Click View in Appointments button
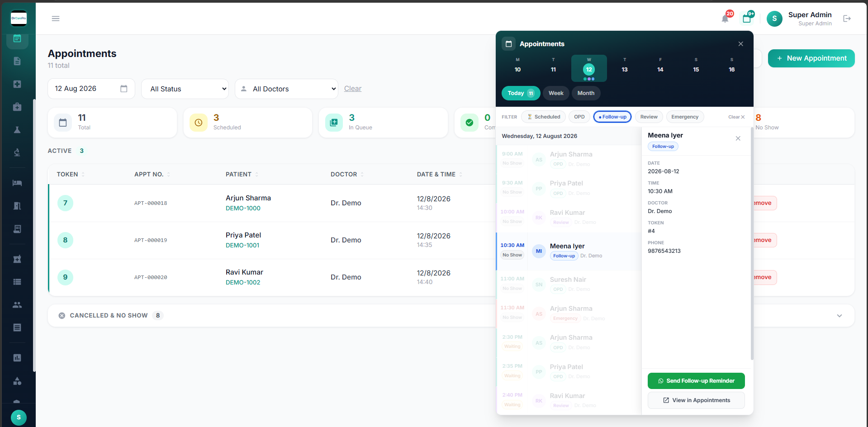Viewport: 868px width, 427px height. point(696,400)
